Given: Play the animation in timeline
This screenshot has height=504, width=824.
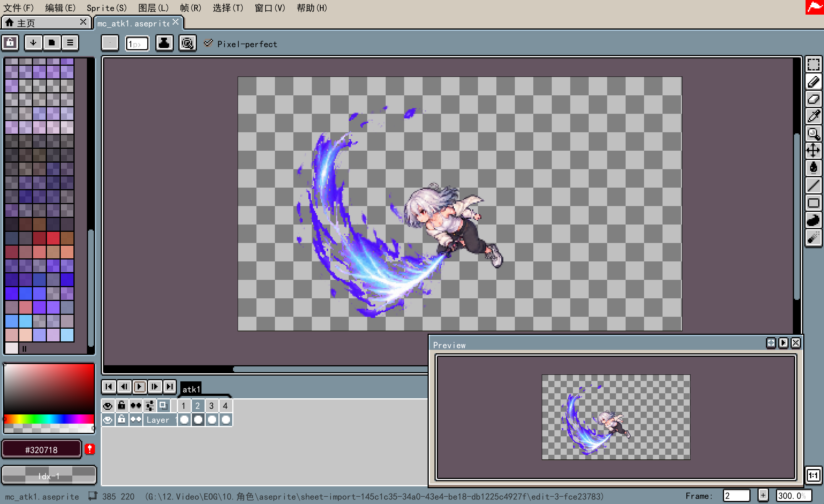Looking at the screenshot, I should coord(139,387).
